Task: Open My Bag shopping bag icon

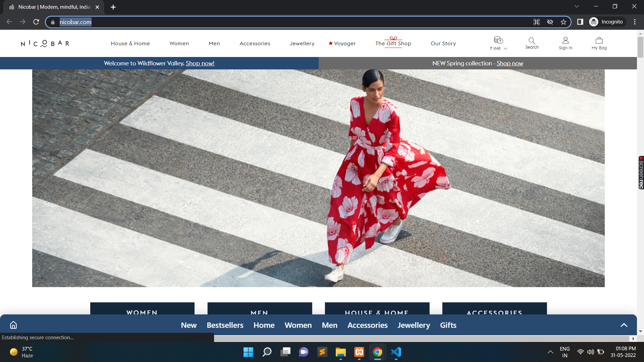Action: pyautogui.click(x=599, y=41)
